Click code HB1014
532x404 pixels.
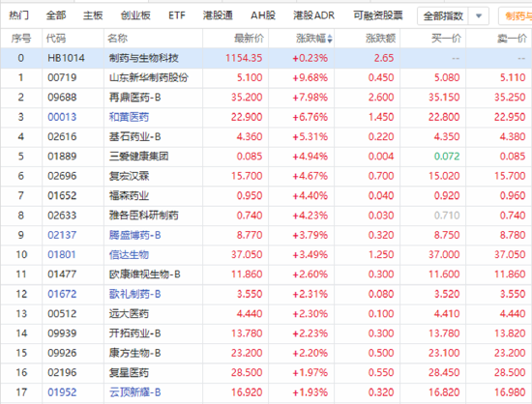[x=66, y=58]
